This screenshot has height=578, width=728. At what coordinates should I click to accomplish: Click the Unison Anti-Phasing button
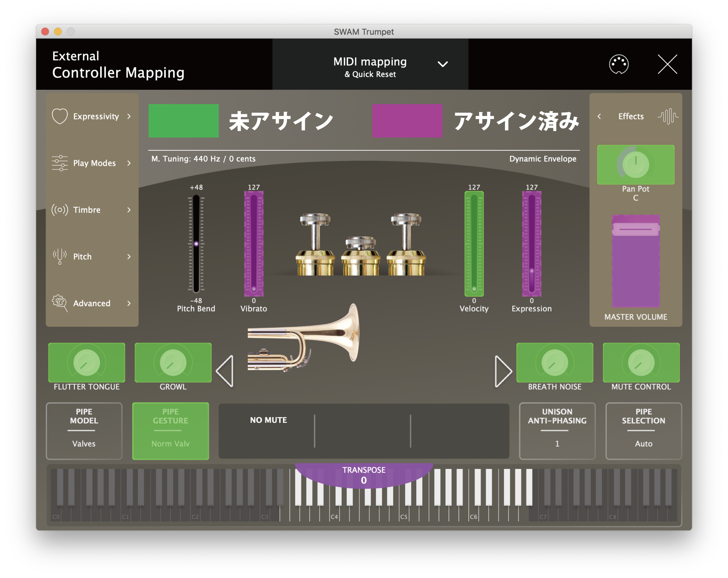pos(557,431)
